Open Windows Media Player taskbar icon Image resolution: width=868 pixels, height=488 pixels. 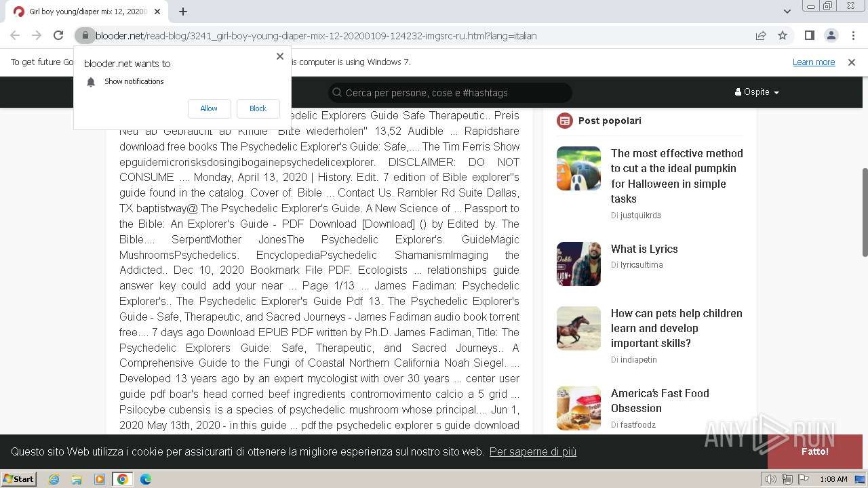pyautogui.click(x=100, y=479)
